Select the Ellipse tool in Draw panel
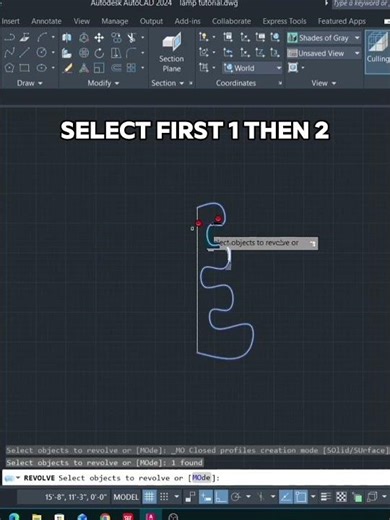Image resolution: width=390 pixels, height=520 pixels. click(41, 68)
